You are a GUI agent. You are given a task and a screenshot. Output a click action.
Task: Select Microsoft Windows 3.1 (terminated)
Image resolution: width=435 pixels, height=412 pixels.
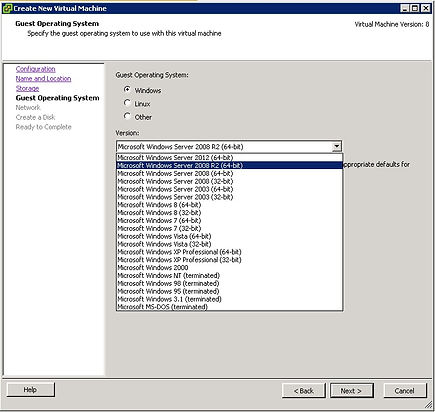pyautogui.click(x=229, y=299)
